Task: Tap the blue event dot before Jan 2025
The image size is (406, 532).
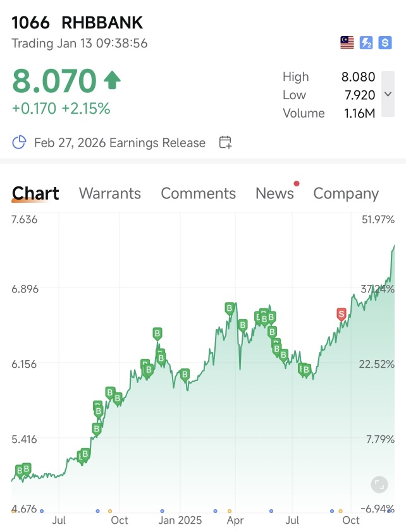Action: [x=163, y=511]
